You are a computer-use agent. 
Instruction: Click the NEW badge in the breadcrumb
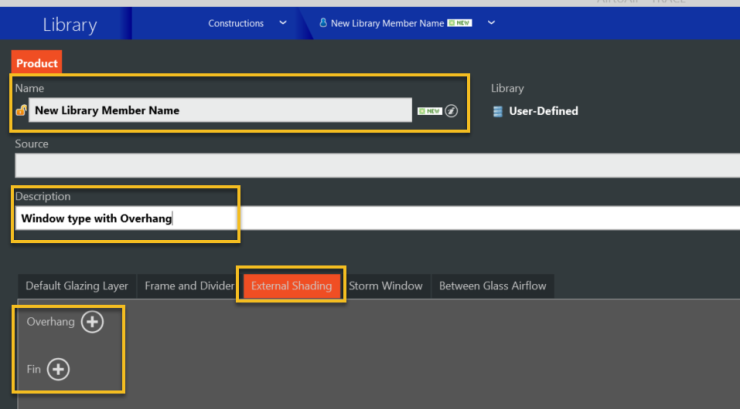point(460,23)
